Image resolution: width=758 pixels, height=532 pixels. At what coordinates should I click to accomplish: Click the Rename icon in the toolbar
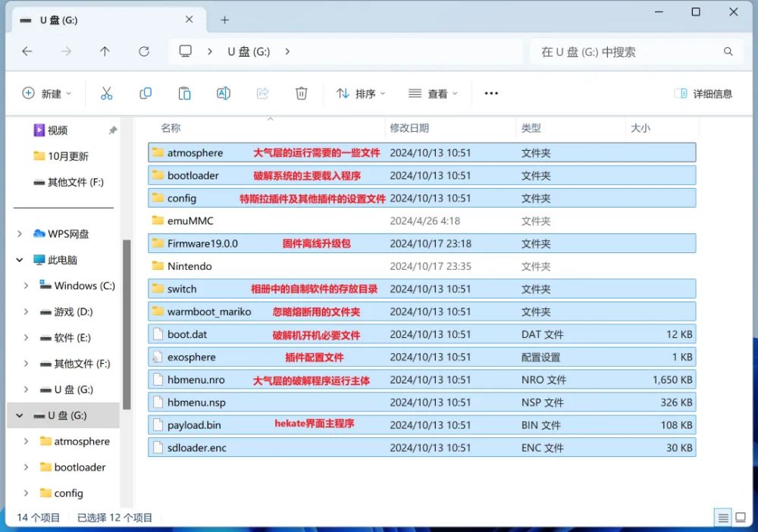pos(223,92)
